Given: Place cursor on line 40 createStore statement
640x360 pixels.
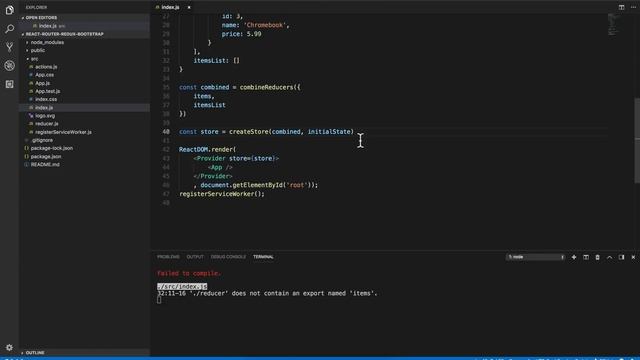Looking at the screenshot, I should 266,131.
